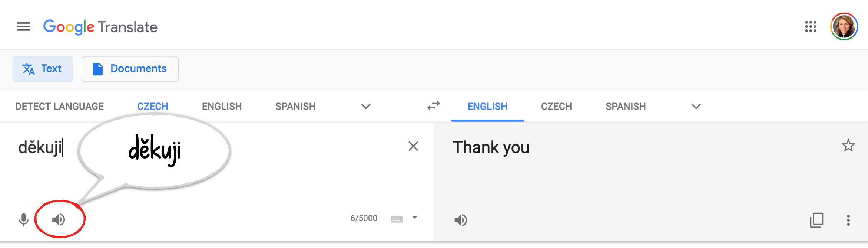Open the Google account profile picture
Image resolution: width=868 pixels, height=248 pixels.
(844, 27)
